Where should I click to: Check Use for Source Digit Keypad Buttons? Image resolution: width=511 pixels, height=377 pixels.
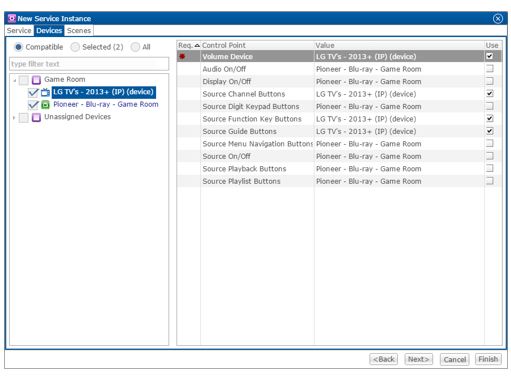489,106
